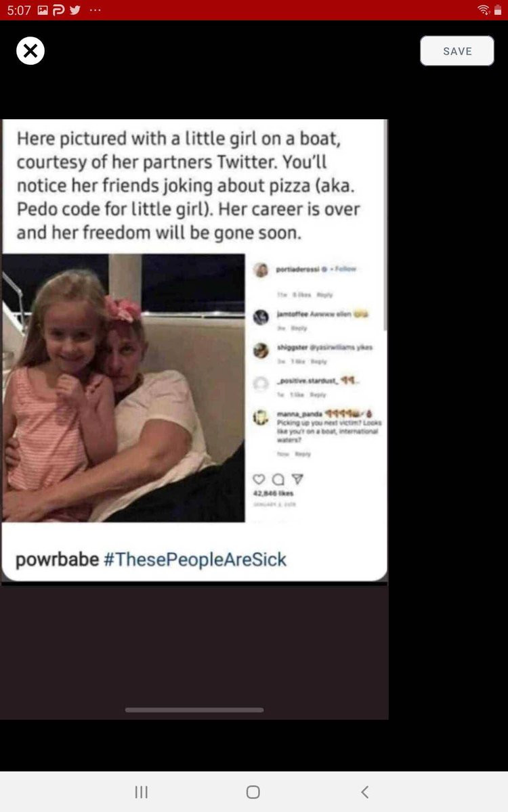
Task: Tap the picture notification icon in status bar
Action: (x=42, y=9)
